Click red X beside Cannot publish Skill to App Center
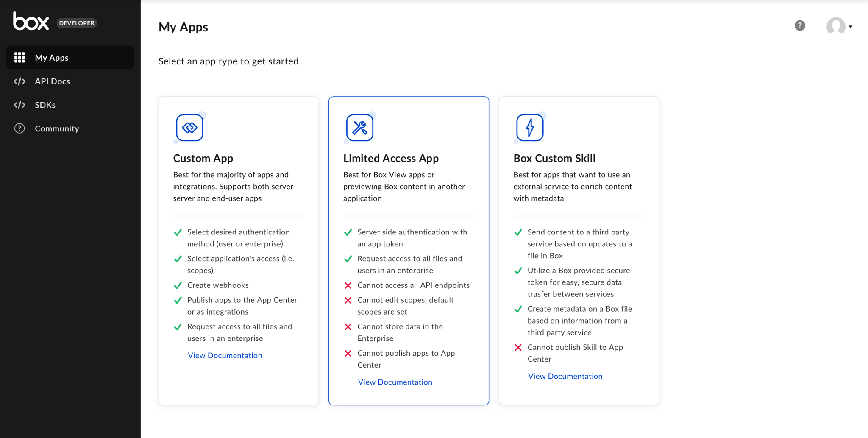This screenshot has height=438, width=868. click(518, 348)
